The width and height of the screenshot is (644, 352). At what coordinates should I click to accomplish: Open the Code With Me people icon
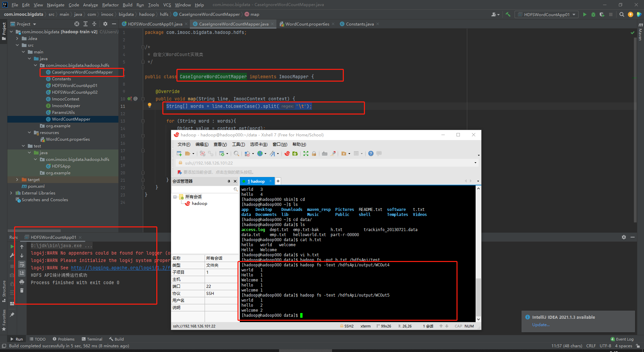tap(495, 14)
